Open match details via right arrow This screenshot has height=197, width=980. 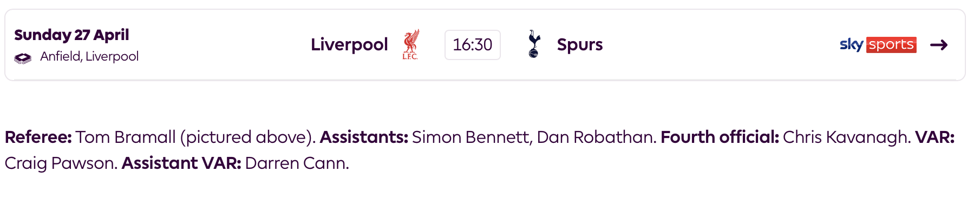tap(939, 45)
